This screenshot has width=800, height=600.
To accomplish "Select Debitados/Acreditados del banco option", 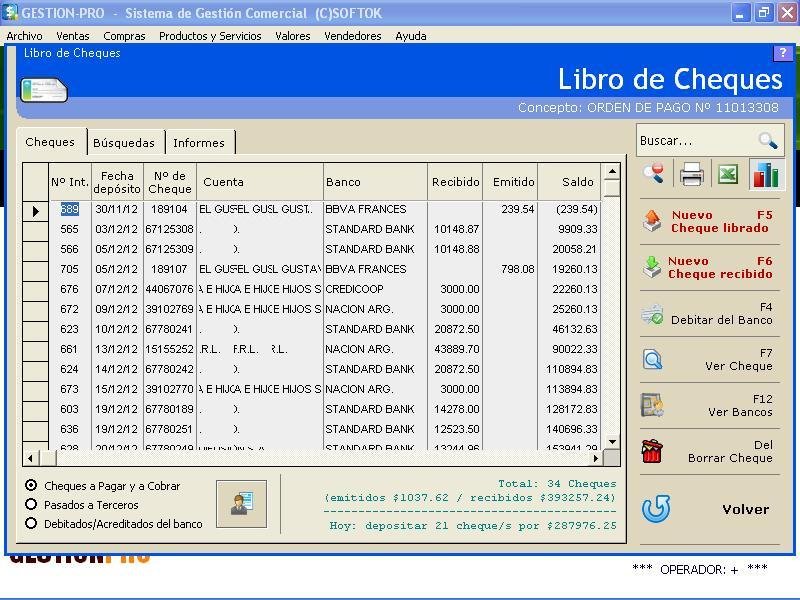I will coord(32,523).
